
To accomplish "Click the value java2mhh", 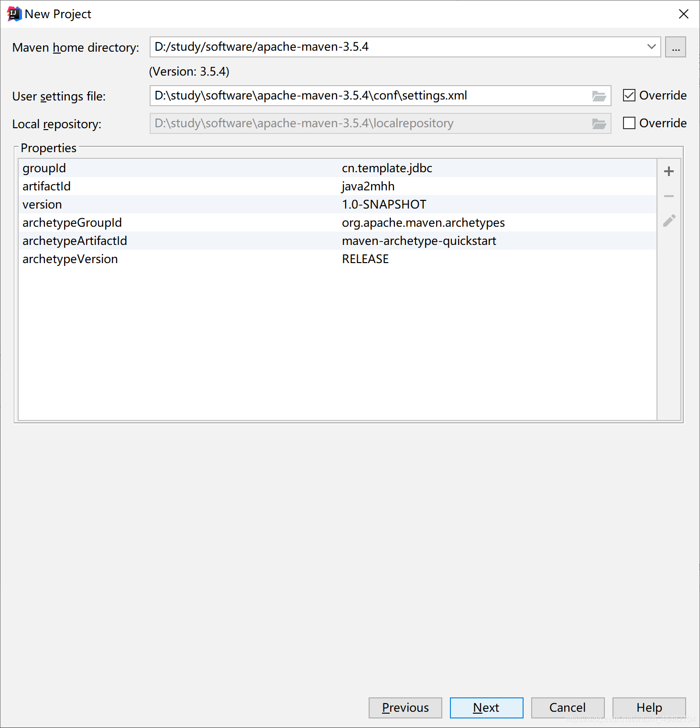I will coord(368,187).
